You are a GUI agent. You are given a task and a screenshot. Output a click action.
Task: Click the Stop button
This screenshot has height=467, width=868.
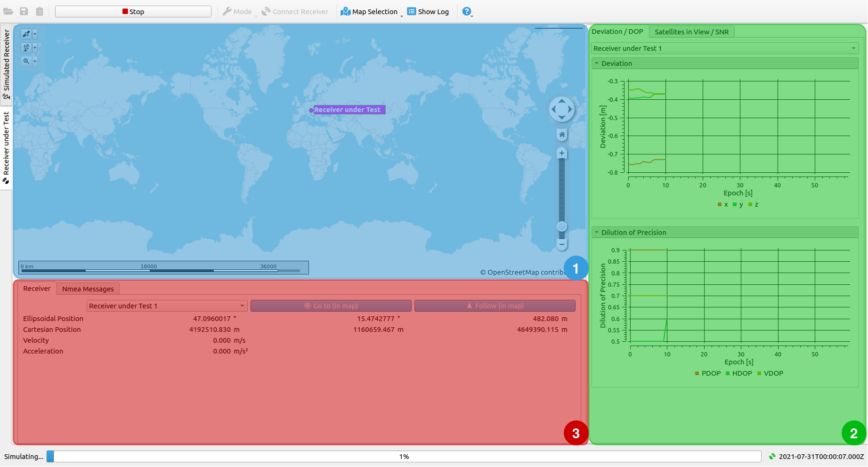[x=133, y=11]
